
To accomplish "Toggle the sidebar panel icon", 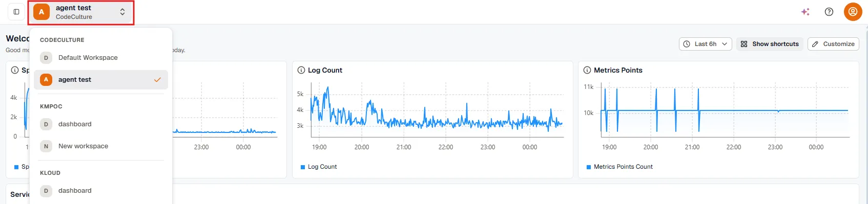I will click(x=16, y=12).
